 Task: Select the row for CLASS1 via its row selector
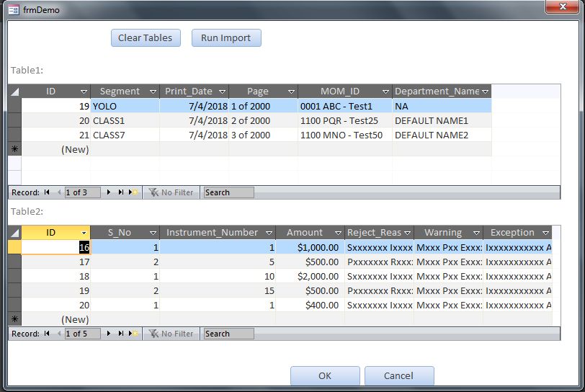[14, 120]
